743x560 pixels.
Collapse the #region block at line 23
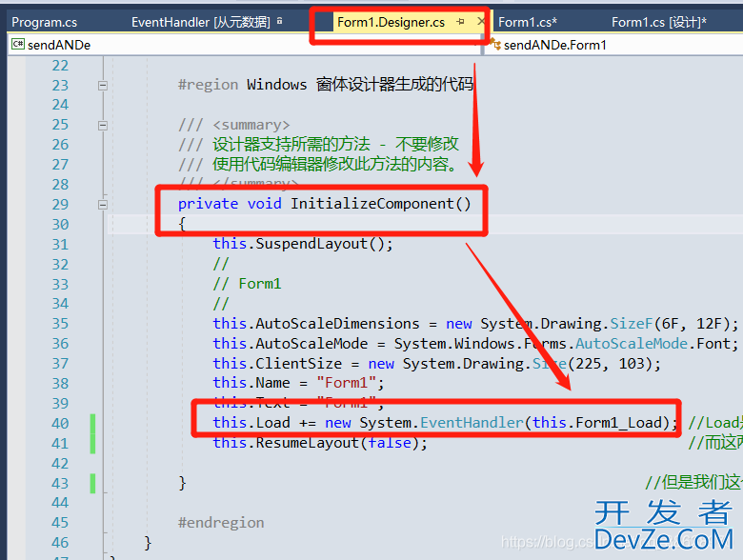pos(103,86)
